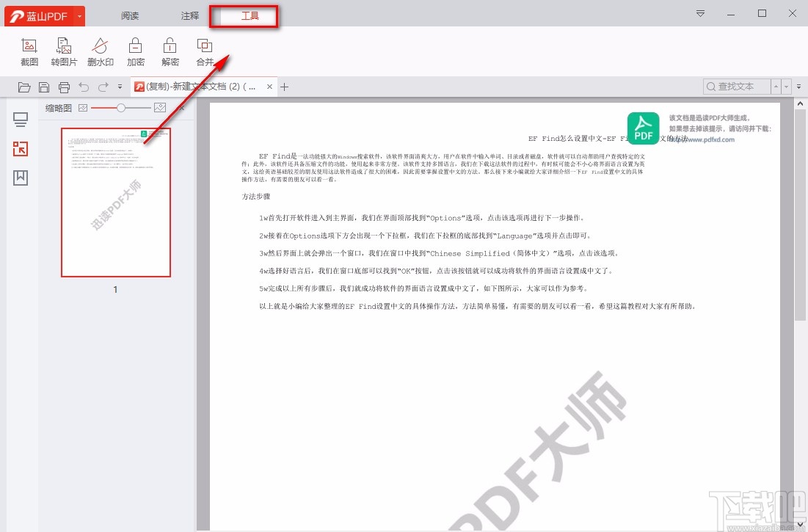Click the 查找文本 search field
The image size is (808, 532).
coord(736,87)
